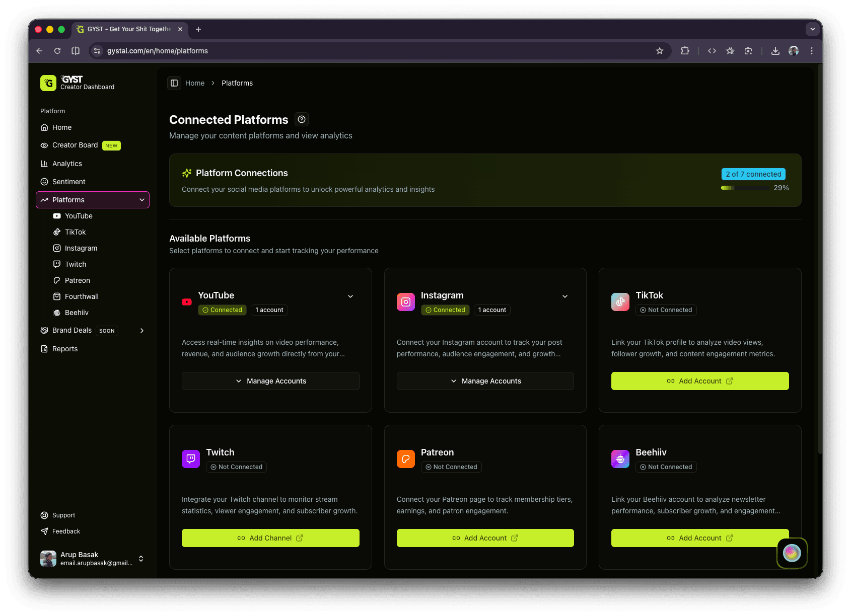Open Manage Accounts for Instagram
This screenshot has width=851, height=616.
(485, 381)
